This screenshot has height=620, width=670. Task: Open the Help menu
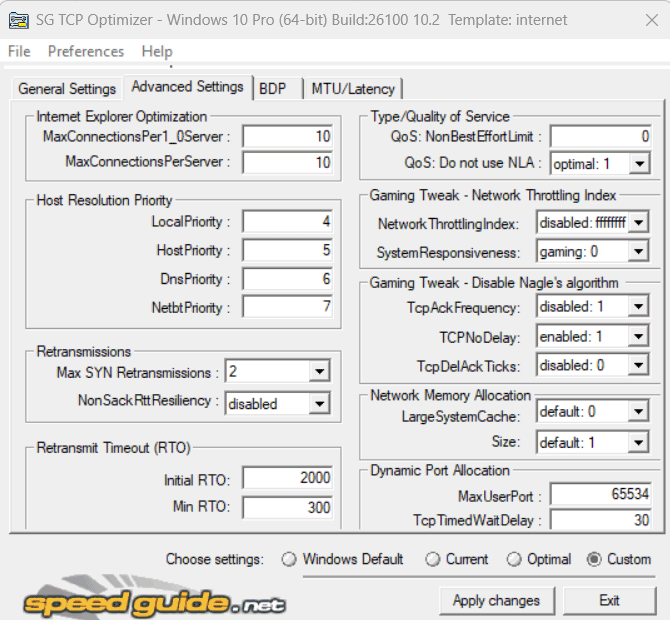(x=157, y=51)
